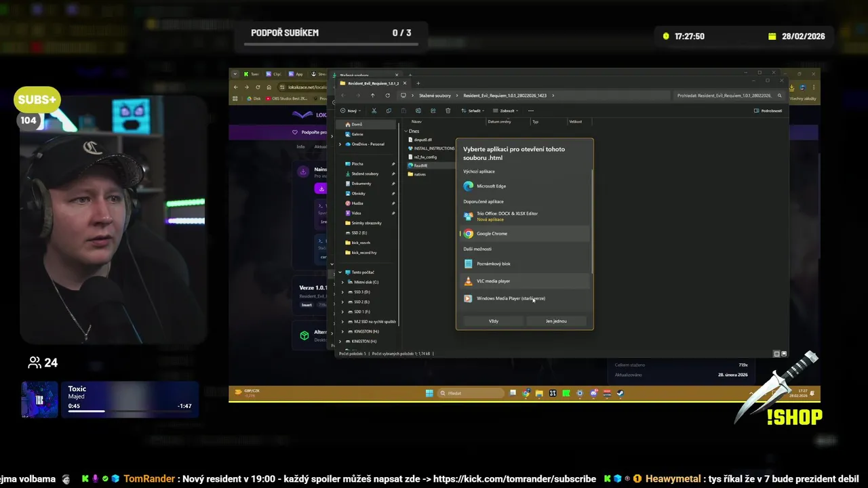
Task: Open the Zobrazit view dropdown
Action: click(x=505, y=110)
